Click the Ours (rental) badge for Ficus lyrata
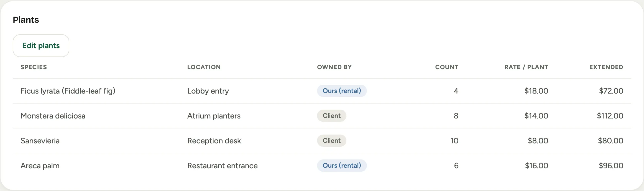 coord(342,91)
